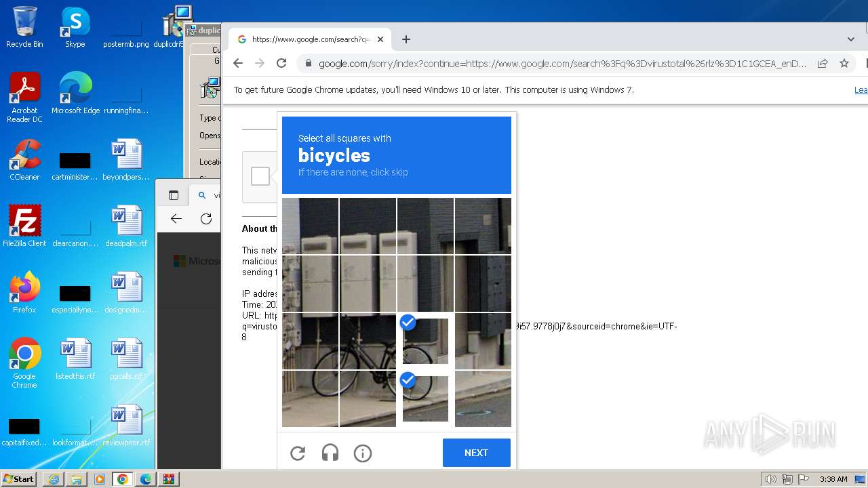The height and width of the screenshot is (488, 868).
Task: Open a new Chrome tab
Action: (406, 39)
